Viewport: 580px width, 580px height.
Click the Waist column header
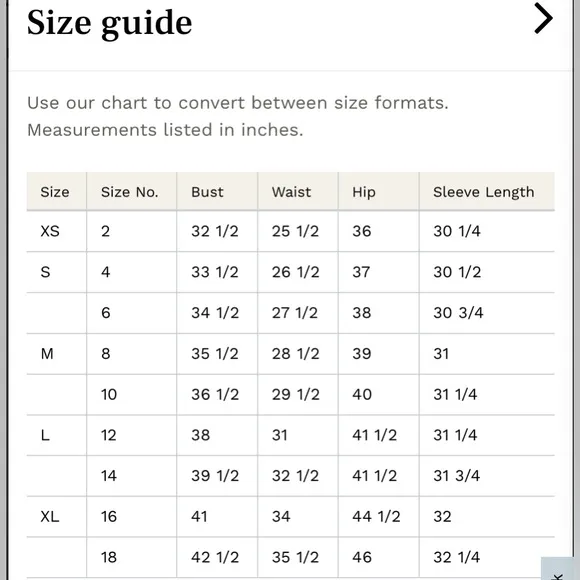[x=291, y=192]
